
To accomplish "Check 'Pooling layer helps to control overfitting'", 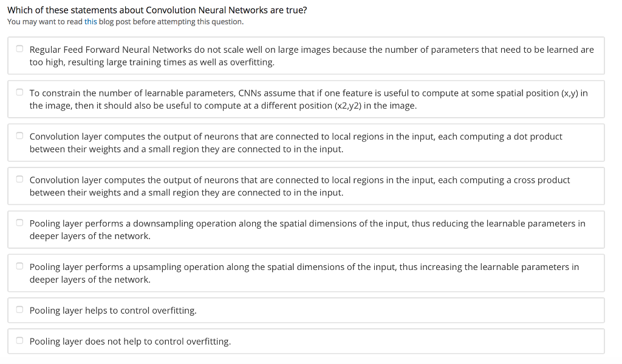I will click(x=19, y=309).
